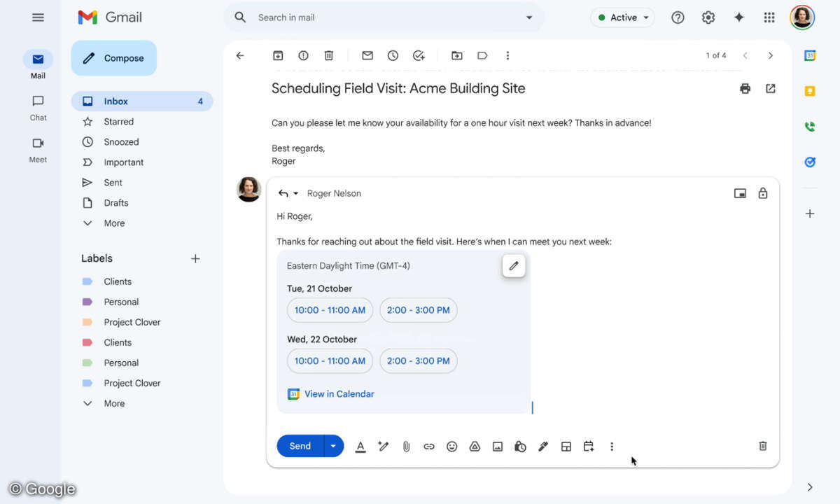The height and width of the screenshot is (504, 840).
Task: Toggle the formatting options A icon
Action: 360,446
